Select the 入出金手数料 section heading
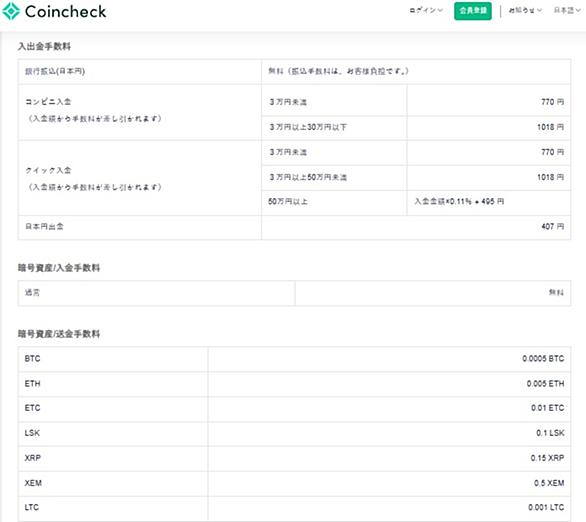 click(44, 46)
